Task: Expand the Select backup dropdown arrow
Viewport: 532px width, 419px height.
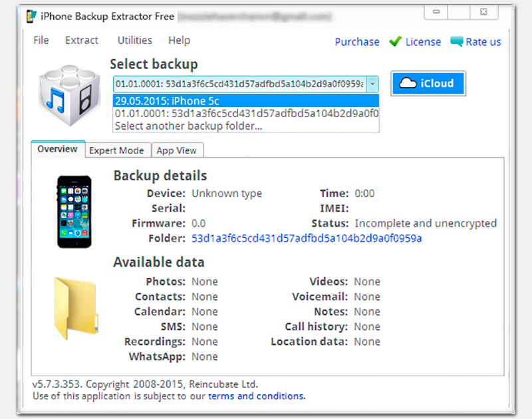Action: (x=372, y=84)
